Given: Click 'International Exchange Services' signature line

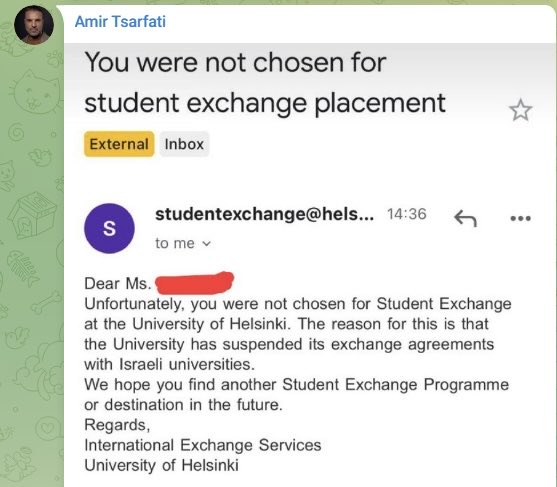Looking at the screenshot, I should pos(202,445).
